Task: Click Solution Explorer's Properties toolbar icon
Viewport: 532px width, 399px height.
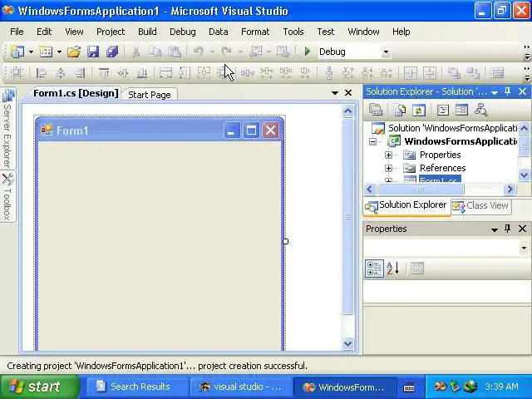Action: coord(376,110)
